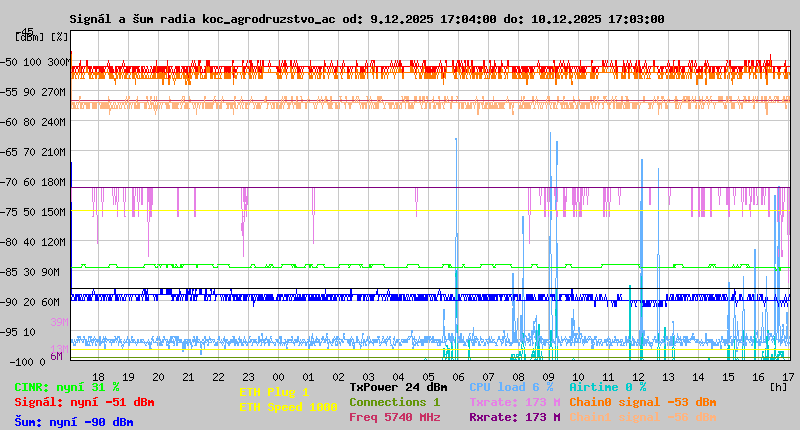Image resolution: width=800 pixels, height=430 pixels.
Task: Click the '[h]' time axis unit label
Action: click(778, 387)
